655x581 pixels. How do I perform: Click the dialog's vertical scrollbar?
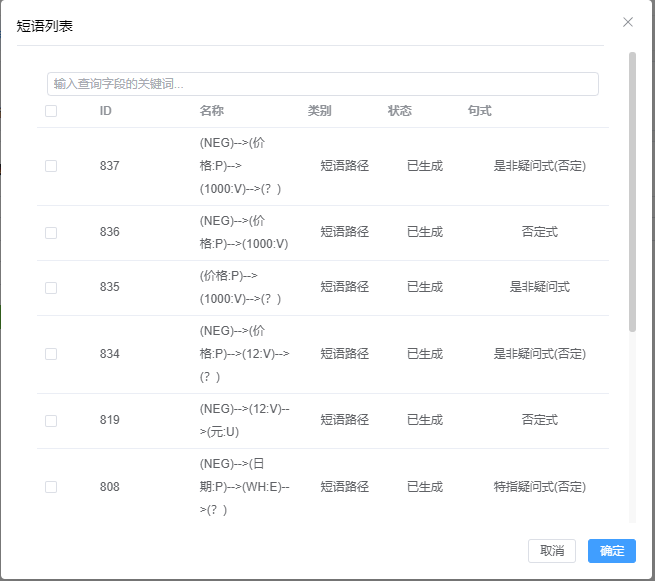tap(632, 192)
